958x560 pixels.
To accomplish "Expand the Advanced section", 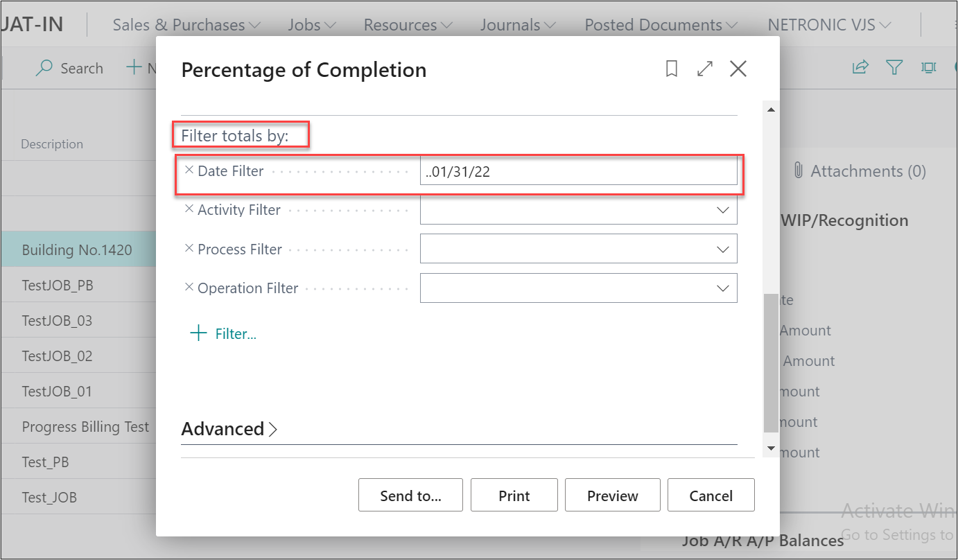I will pos(229,429).
